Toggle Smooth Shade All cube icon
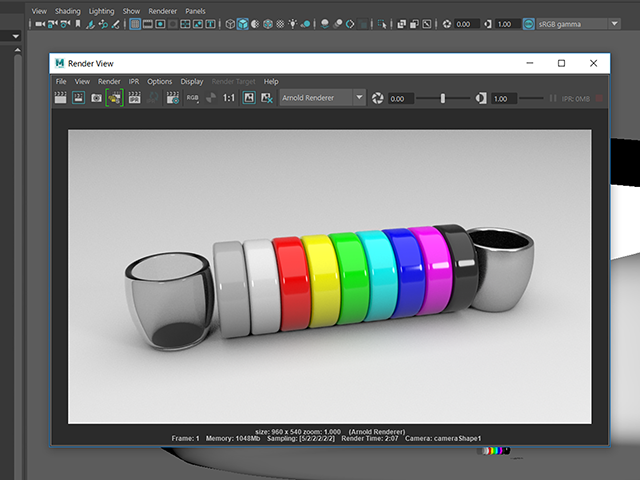640x480 pixels. 242,24
